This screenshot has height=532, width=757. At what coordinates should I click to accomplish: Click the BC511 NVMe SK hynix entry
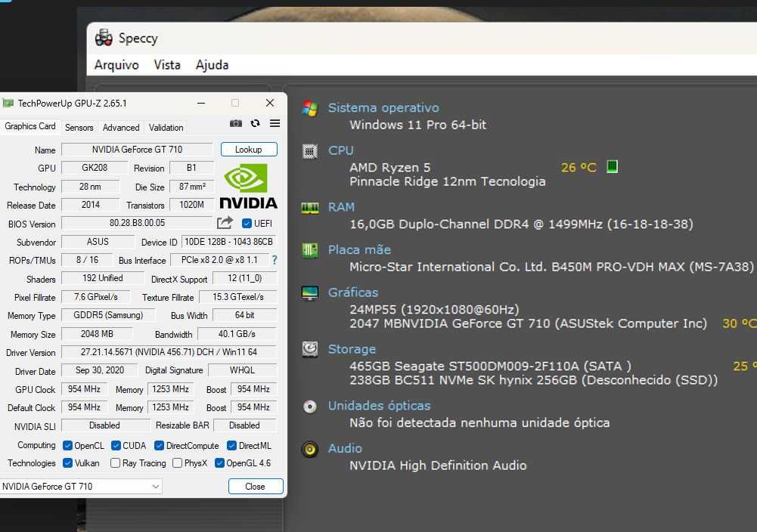coord(533,380)
